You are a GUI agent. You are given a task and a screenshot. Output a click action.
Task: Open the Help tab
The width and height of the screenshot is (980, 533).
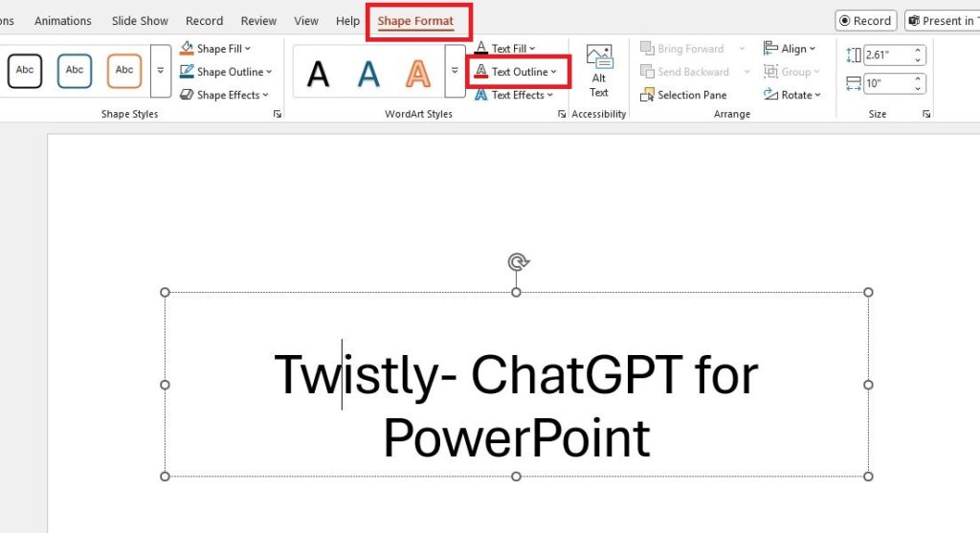point(347,21)
